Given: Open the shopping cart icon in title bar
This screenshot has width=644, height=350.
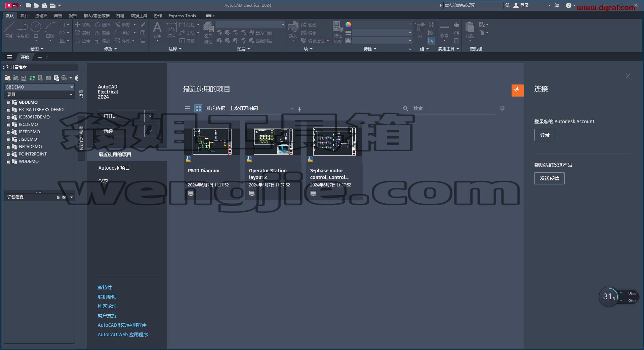Looking at the screenshot, I should (x=557, y=5).
